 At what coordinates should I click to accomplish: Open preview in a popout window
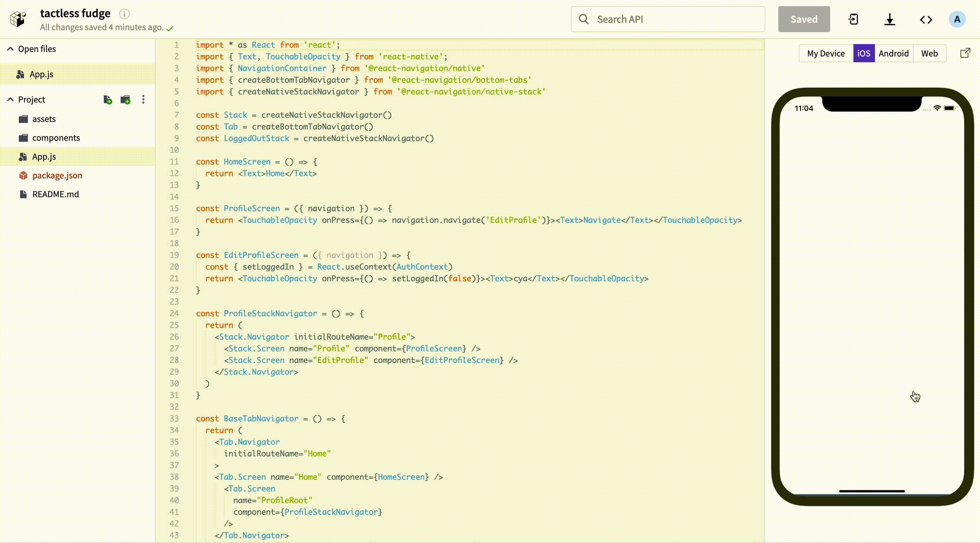[965, 53]
